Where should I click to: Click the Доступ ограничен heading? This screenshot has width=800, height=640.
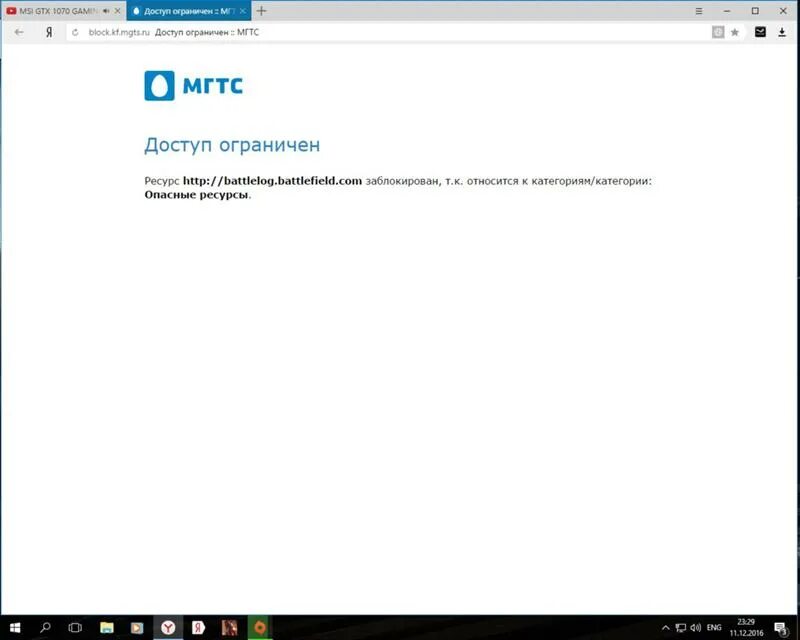click(x=232, y=145)
